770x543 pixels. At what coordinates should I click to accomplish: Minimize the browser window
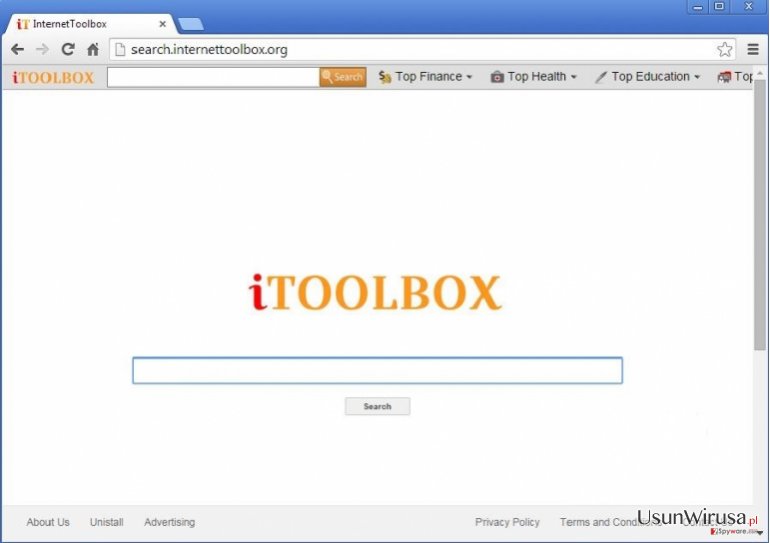[x=697, y=7]
